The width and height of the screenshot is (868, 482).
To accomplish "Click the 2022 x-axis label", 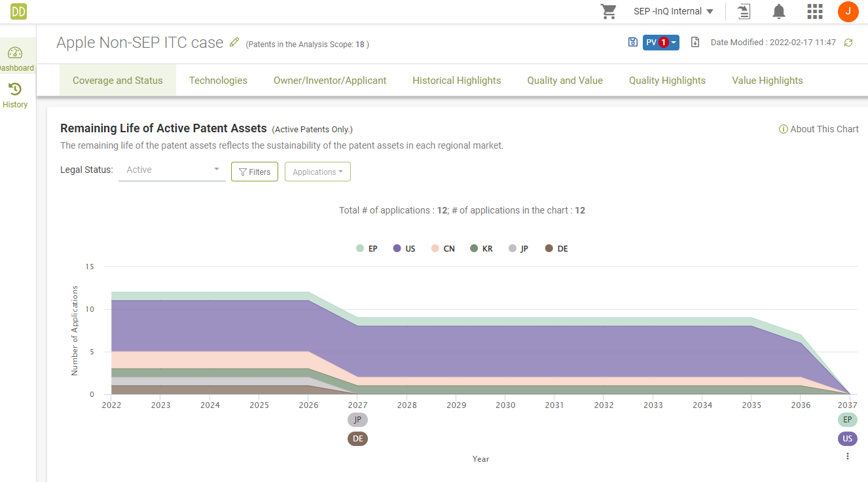I will pos(111,405).
